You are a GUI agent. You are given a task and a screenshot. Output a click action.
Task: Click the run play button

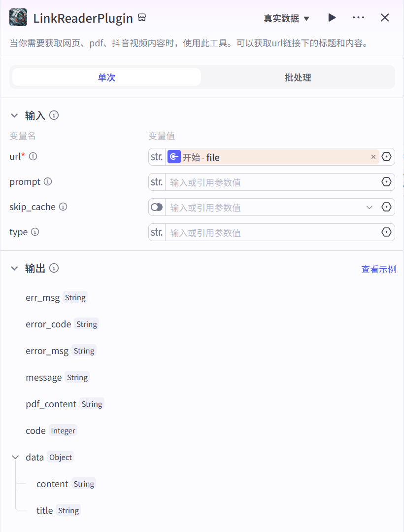(x=332, y=18)
